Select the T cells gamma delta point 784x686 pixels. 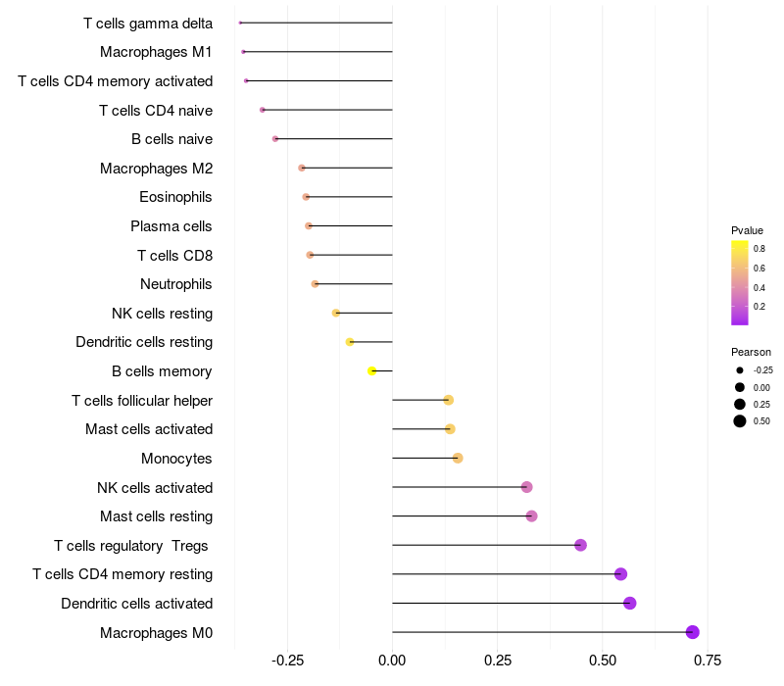240,23
